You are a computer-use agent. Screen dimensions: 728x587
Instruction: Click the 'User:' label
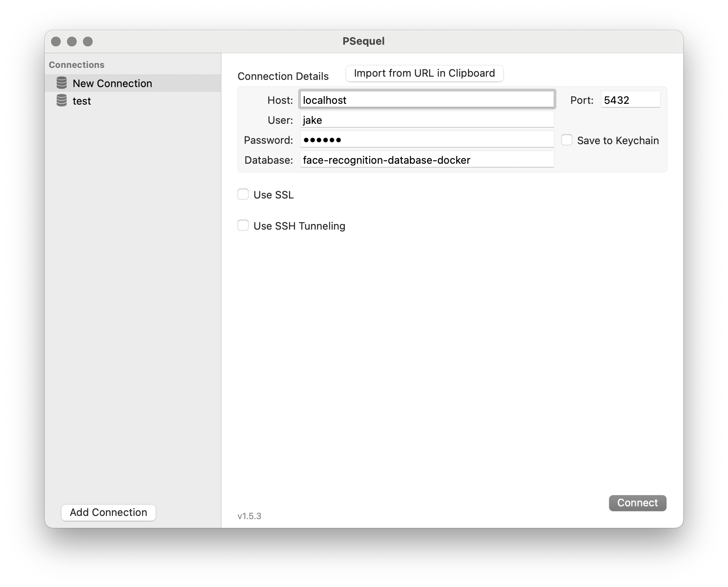(281, 120)
